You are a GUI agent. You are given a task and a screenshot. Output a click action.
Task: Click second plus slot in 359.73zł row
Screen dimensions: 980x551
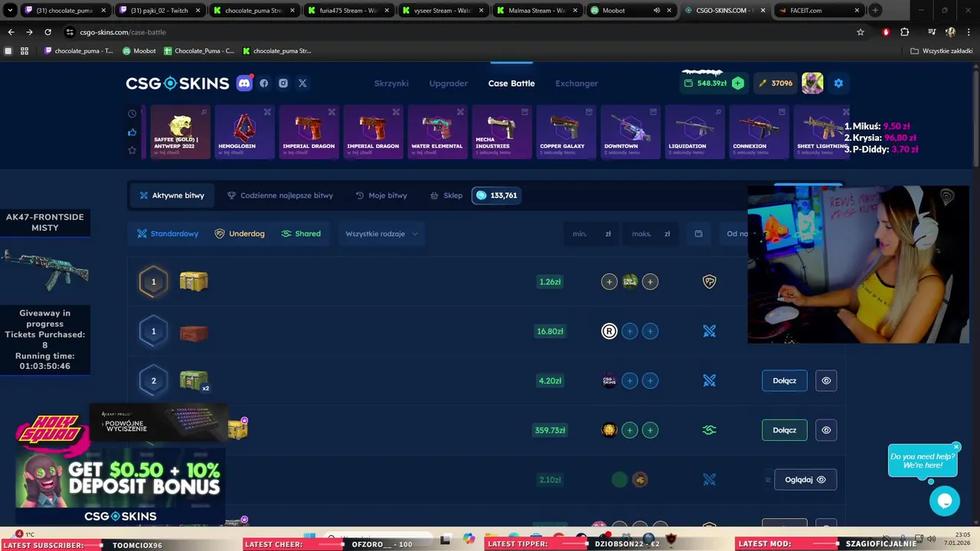click(x=650, y=430)
